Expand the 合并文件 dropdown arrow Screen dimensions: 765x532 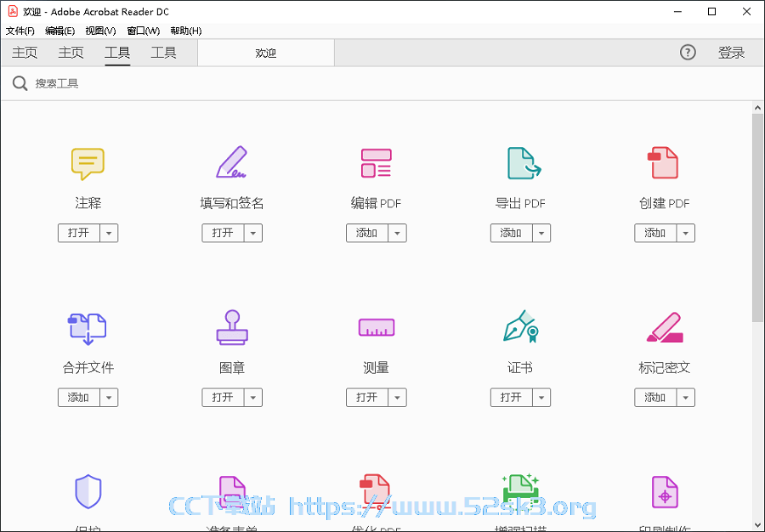109,398
